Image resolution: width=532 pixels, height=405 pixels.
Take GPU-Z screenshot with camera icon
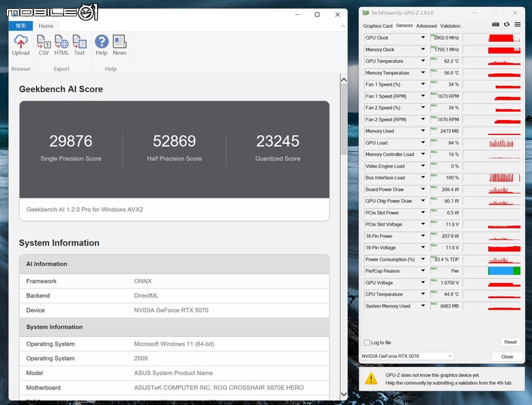(x=496, y=25)
